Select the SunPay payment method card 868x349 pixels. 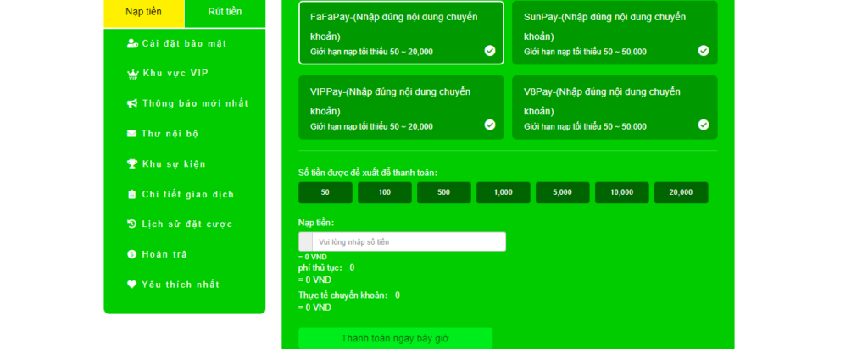tap(615, 33)
